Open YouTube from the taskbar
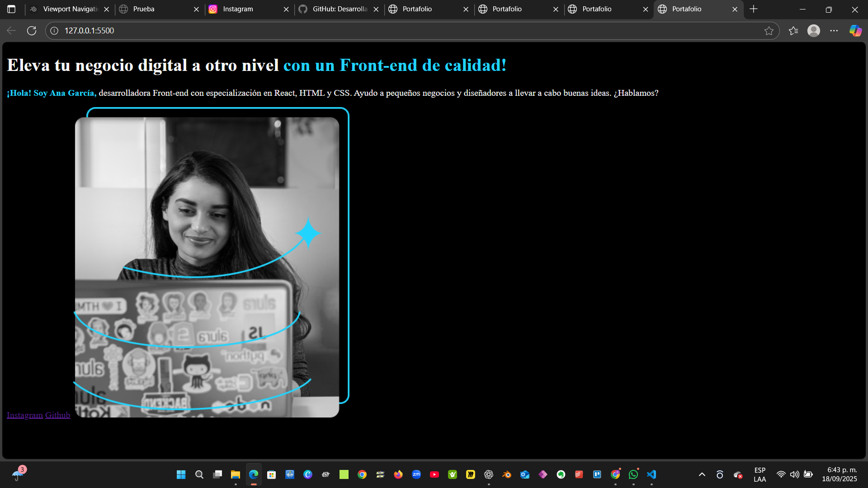 pyautogui.click(x=434, y=474)
